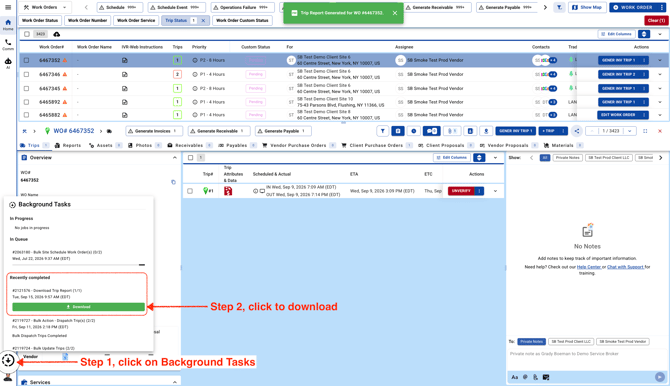Expand row details for work order 6467352
This screenshot has width=670, height=386.
click(660, 60)
